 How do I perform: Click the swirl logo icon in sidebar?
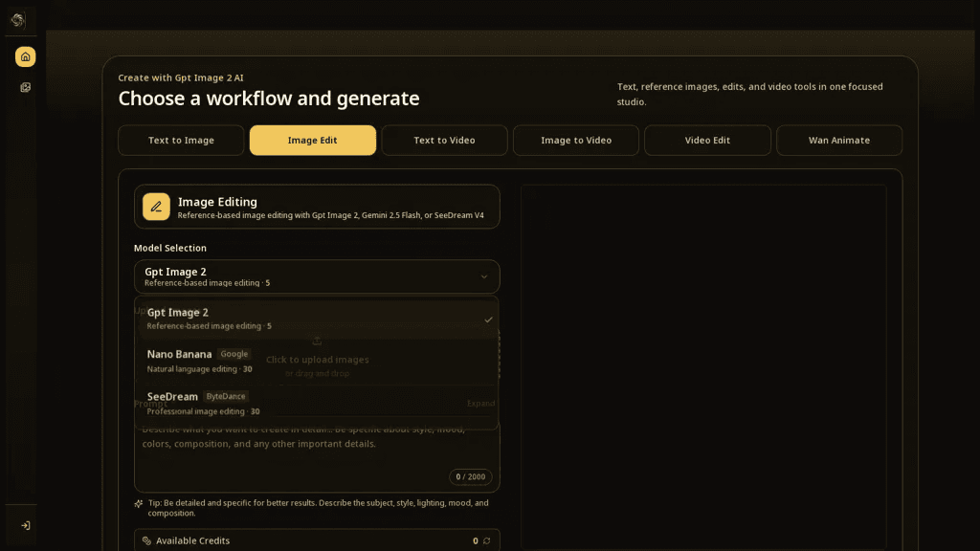(18, 20)
